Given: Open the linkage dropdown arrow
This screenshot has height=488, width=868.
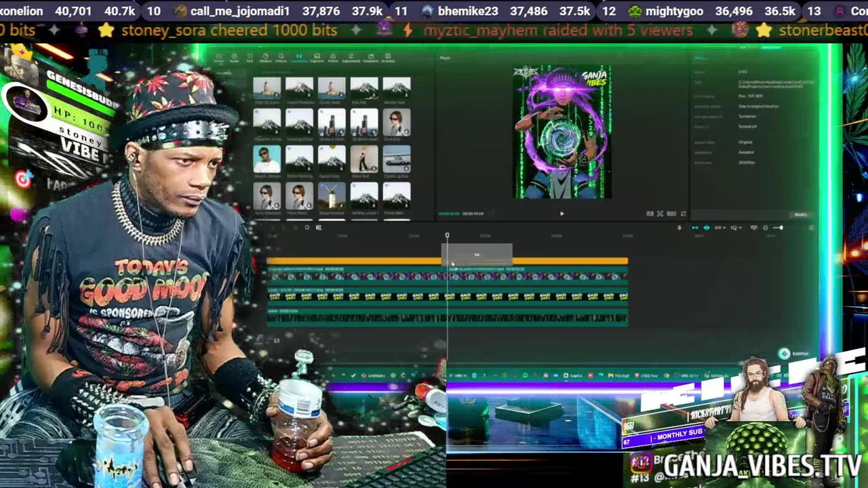Looking at the screenshot, I should (724, 228).
